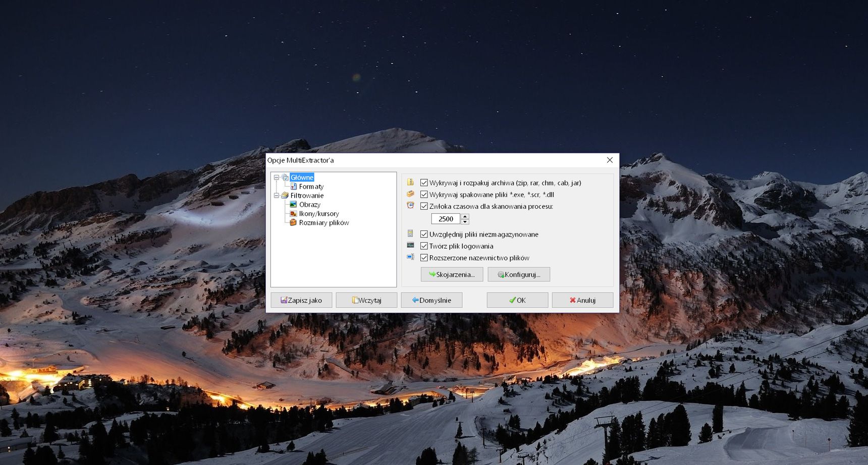Click the Główne settings icon in tree
This screenshot has height=465, width=868.
pyautogui.click(x=285, y=178)
